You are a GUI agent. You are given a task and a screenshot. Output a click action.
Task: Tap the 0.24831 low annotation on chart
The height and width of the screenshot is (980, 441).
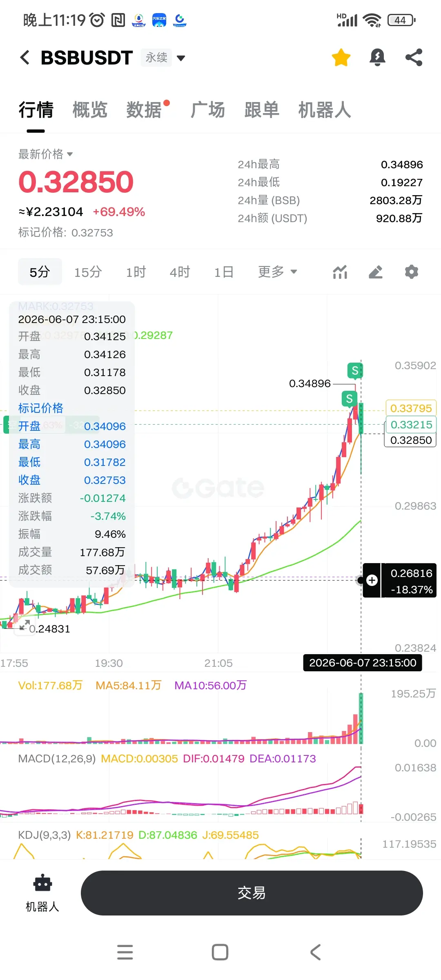(49, 629)
